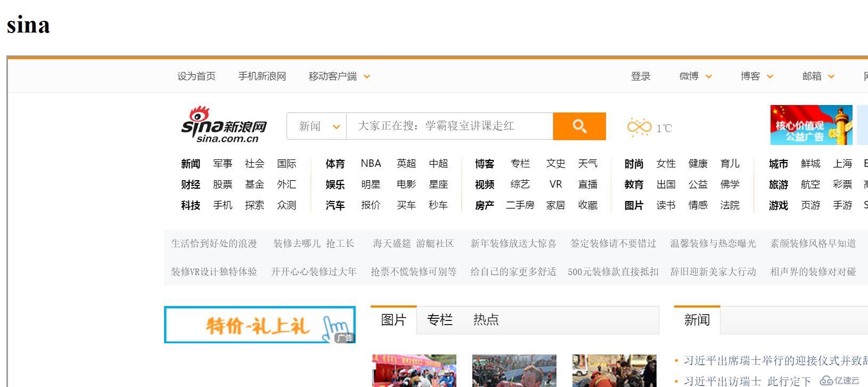Click the 二手房 link
868x387 pixels.
520,205
